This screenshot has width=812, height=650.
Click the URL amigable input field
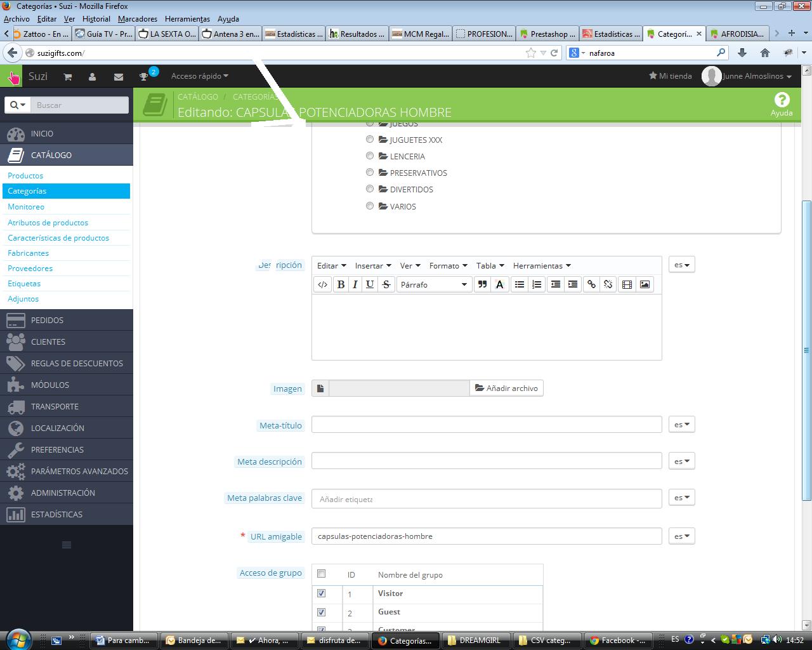pyautogui.click(x=487, y=536)
